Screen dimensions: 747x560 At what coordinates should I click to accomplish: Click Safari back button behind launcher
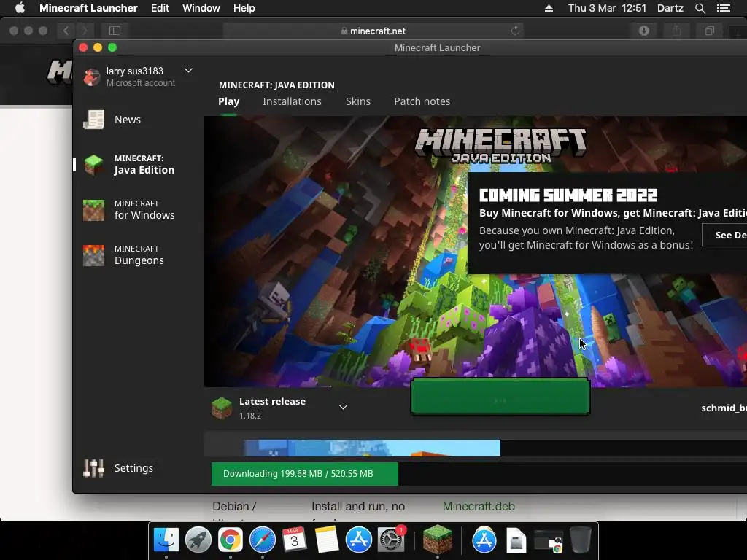click(x=66, y=31)
